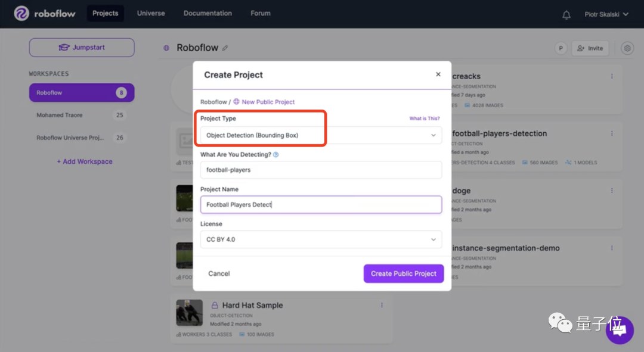Open the License dropdown

[x=321, y=239]
